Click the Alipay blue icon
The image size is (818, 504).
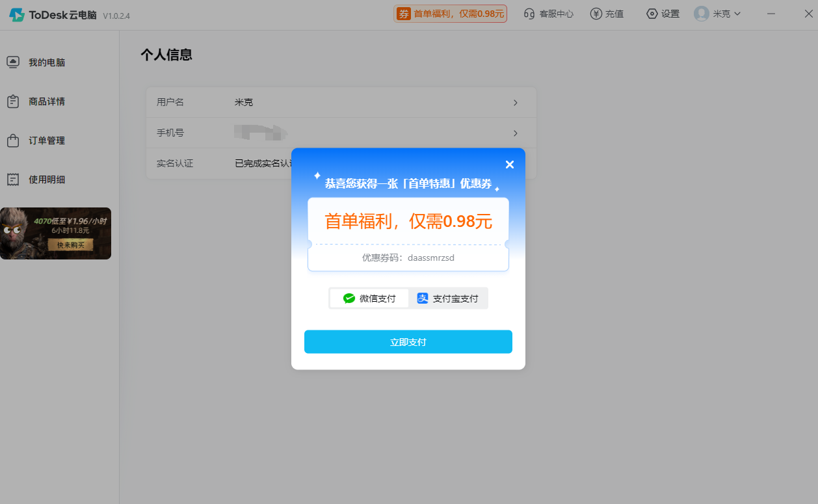tap(423, 298)
